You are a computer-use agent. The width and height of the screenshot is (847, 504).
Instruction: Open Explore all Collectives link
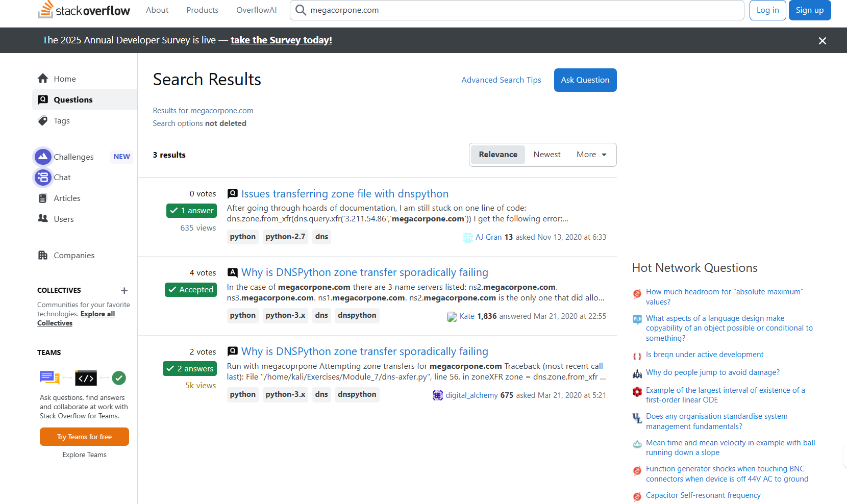pos(76,318)
